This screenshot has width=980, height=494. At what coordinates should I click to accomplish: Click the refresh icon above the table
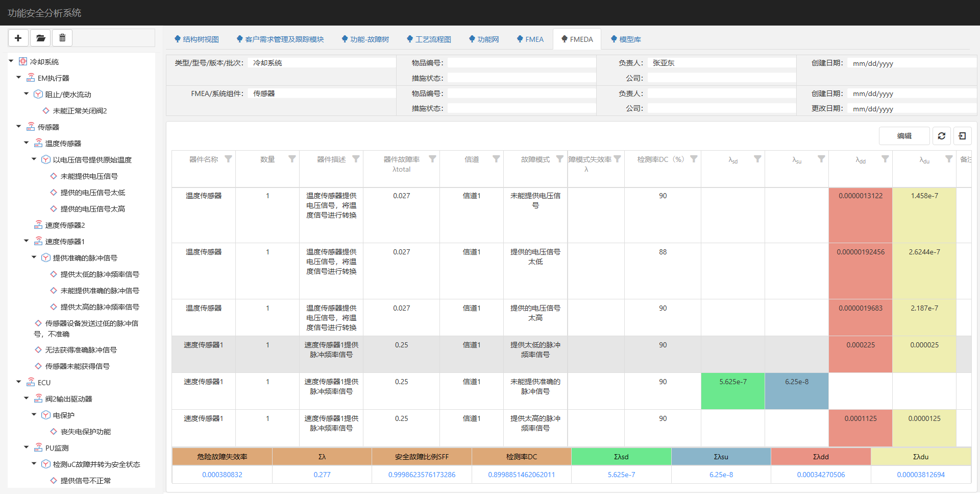(941, 136)
